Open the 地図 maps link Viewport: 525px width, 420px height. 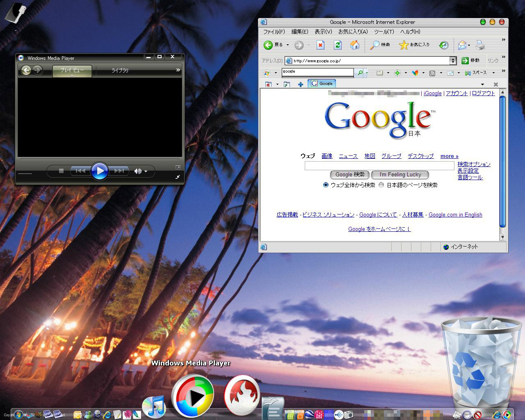tap(370, 156)
